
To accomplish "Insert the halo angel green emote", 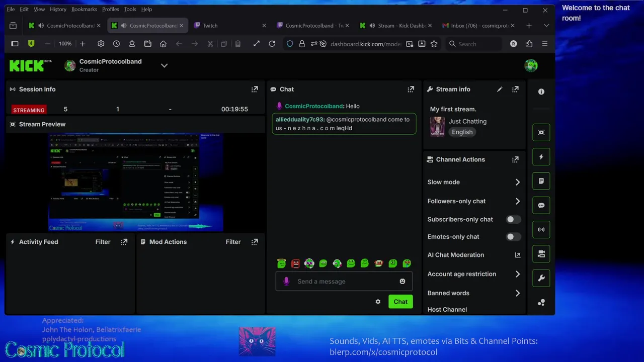I will coord(281,263).
